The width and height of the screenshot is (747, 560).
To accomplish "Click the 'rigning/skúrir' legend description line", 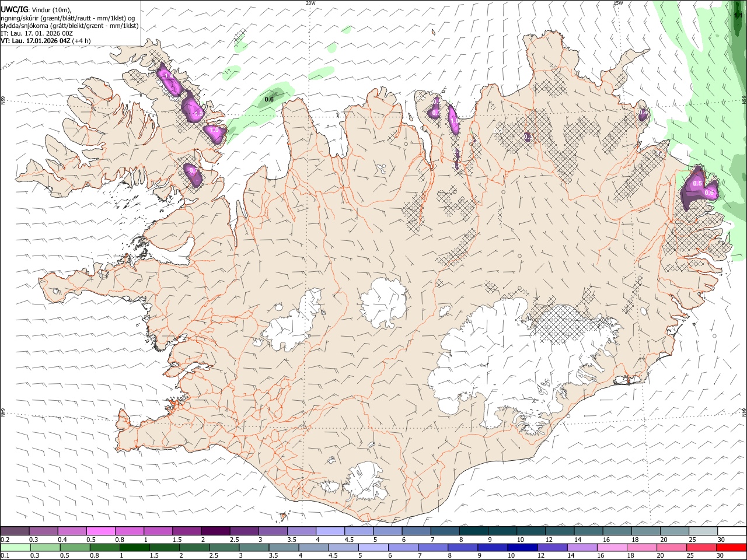I will 68,18.
